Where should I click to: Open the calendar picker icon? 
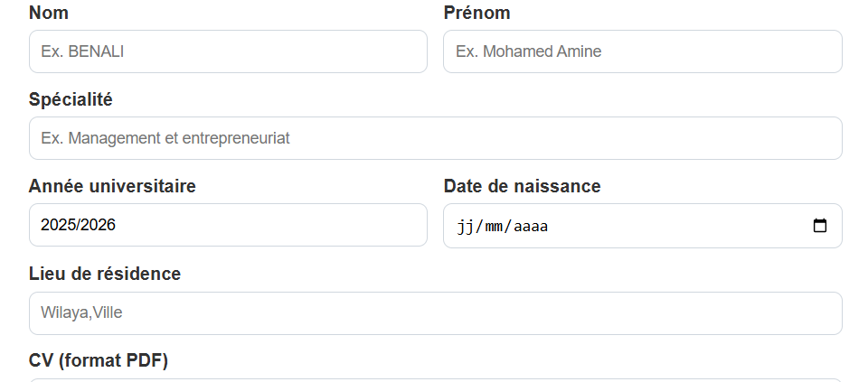(820, 226)
